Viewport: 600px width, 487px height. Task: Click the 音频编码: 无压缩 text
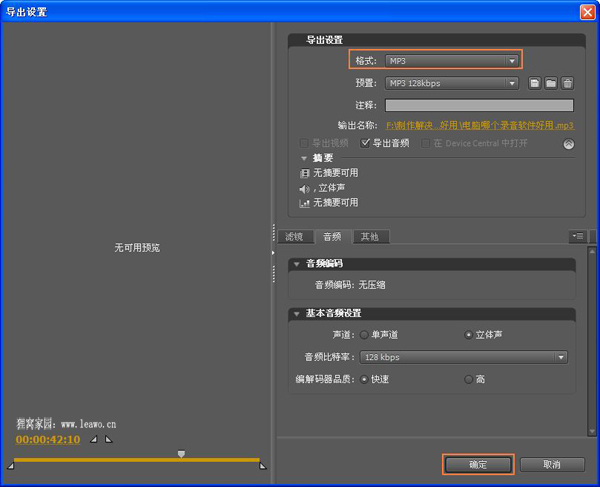pos(350,285)
